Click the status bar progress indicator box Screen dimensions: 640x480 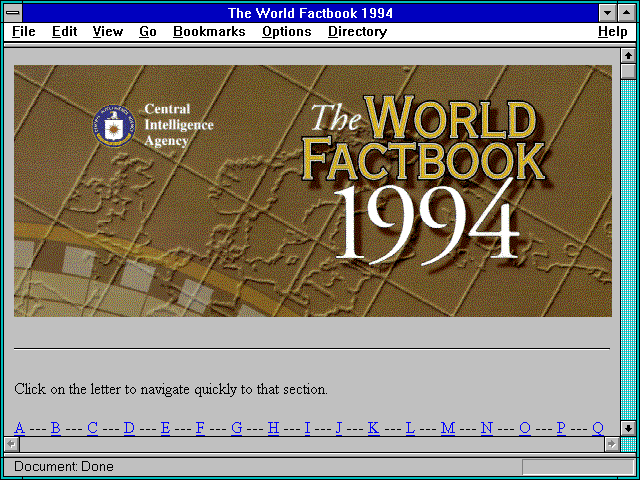[x=578, y=467]
